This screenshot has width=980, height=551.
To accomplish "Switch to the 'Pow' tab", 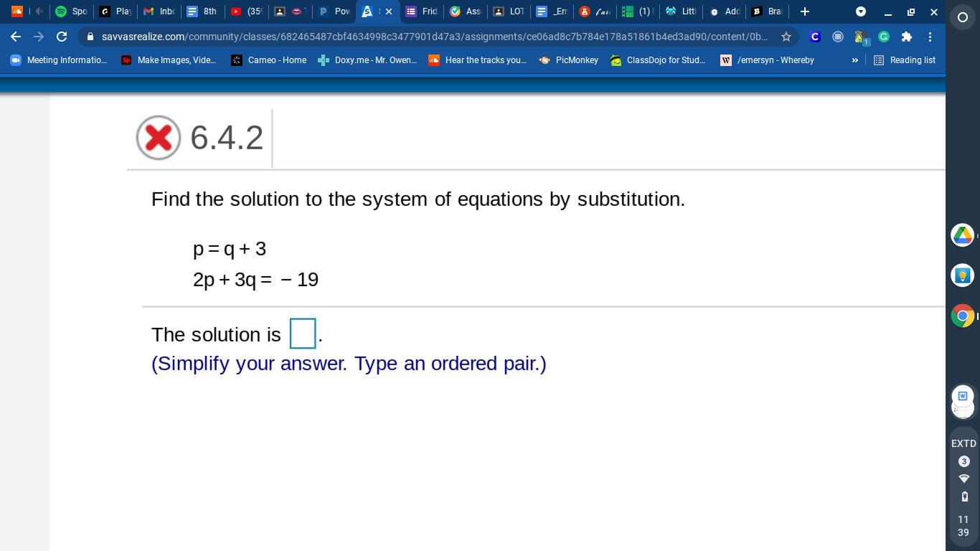I will point(334,11).
